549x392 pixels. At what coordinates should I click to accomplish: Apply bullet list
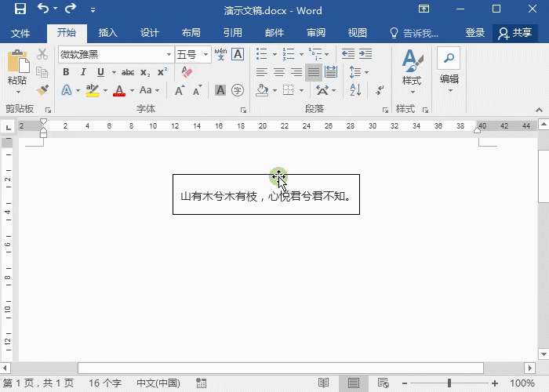(261, 54)
